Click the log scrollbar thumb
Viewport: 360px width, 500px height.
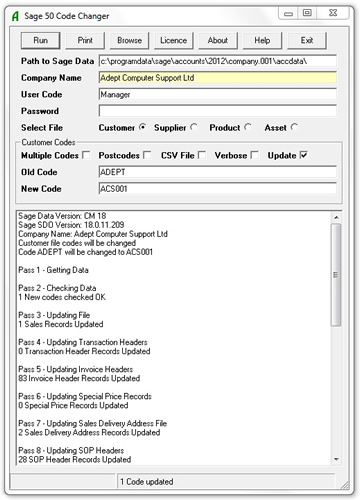(336, 275)
